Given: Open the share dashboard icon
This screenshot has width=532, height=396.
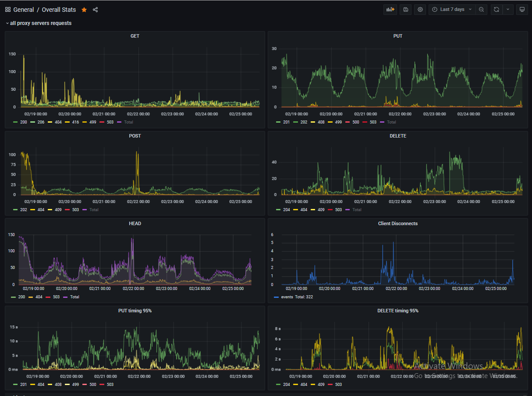Looking at the screenshot, I should tap(96, 10).
